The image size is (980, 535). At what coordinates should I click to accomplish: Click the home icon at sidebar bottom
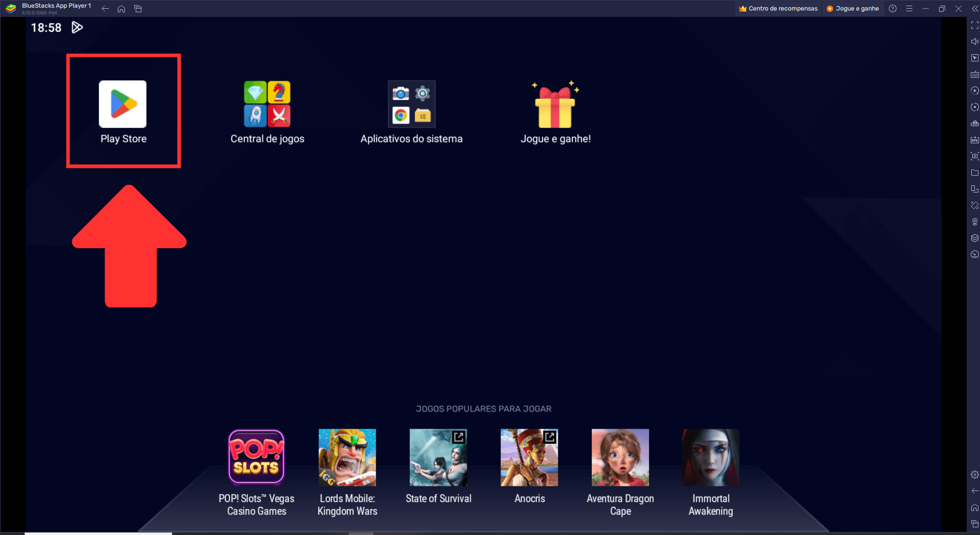coord(975,507)
